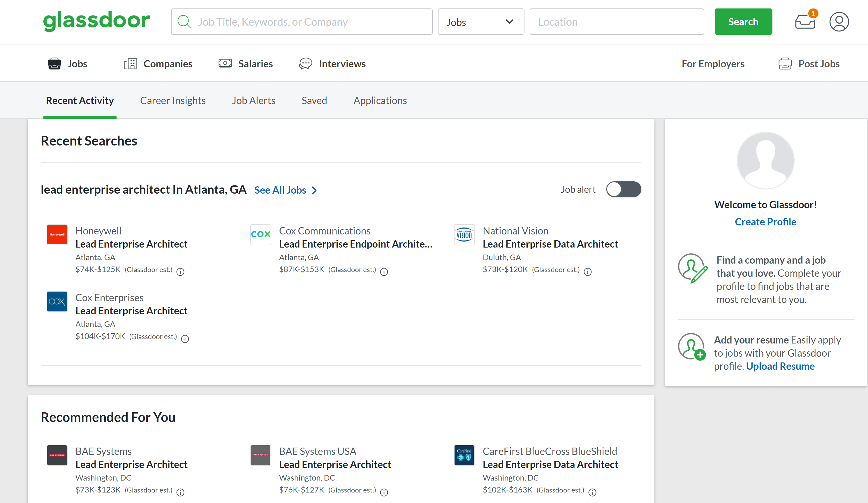868x503 pixels.
Task: Open the Jobs search type dropdown
Action: [480, 22]
